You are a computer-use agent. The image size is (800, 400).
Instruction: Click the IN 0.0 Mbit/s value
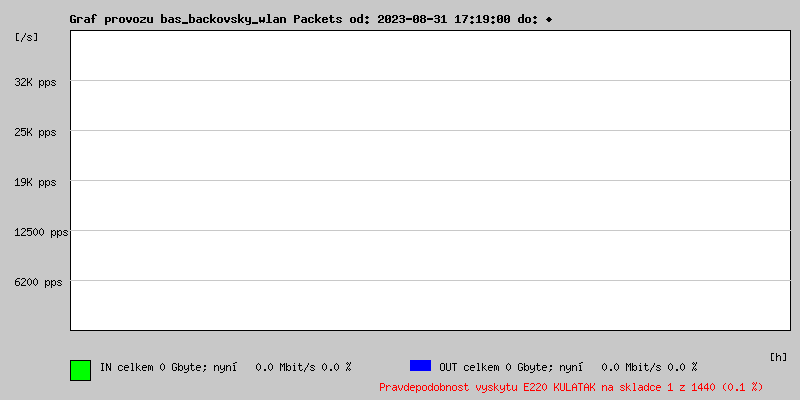pos(285,367)
